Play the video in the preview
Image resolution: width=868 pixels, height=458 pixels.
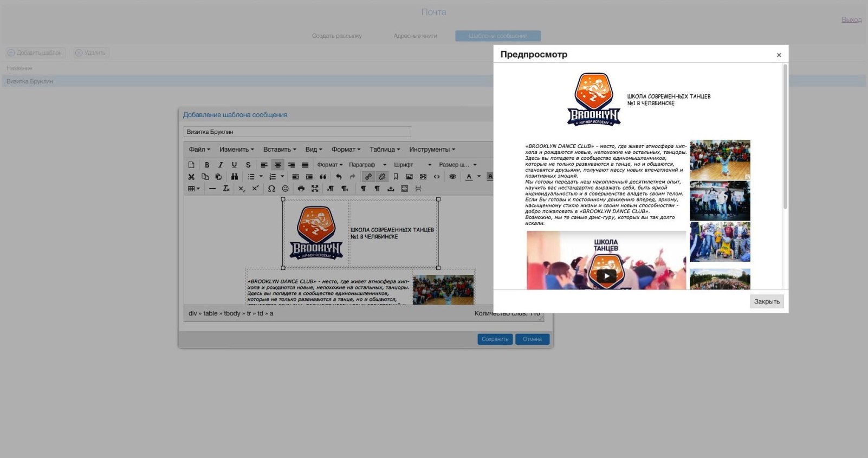point(606,275)
